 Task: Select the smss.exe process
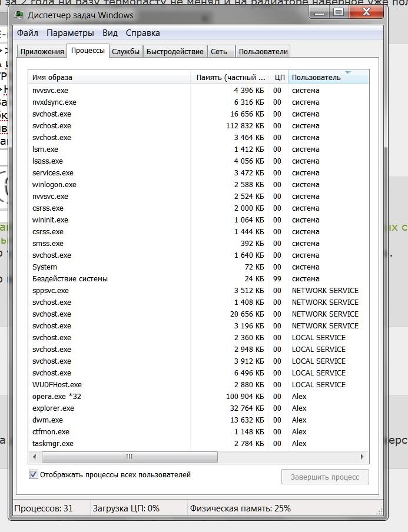198,243
